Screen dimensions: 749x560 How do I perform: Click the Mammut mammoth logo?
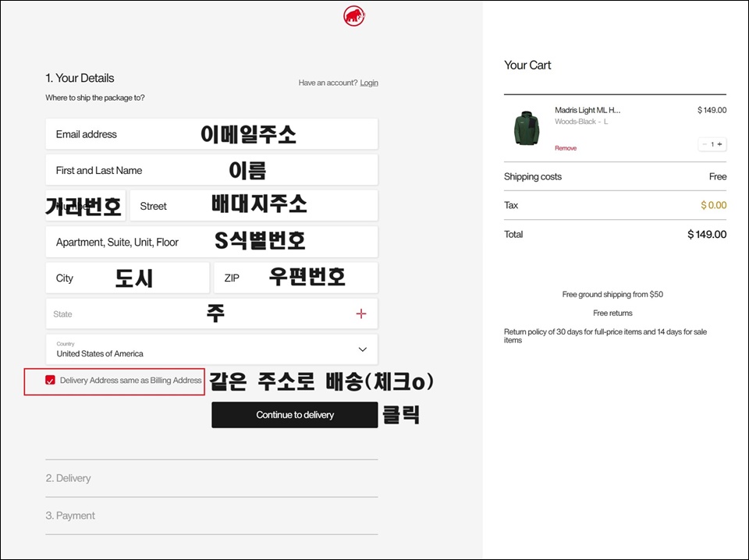point(354,16)
